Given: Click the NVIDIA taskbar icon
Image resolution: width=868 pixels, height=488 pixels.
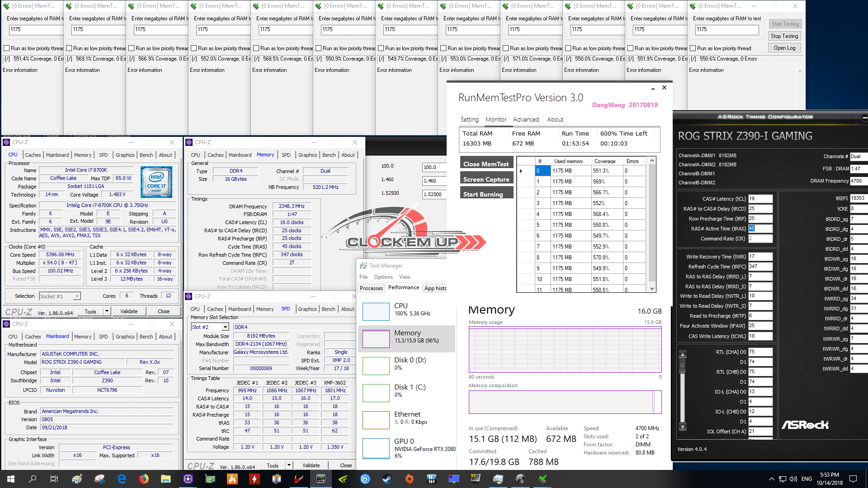Looking at the screenshot, I should [343, 479].
